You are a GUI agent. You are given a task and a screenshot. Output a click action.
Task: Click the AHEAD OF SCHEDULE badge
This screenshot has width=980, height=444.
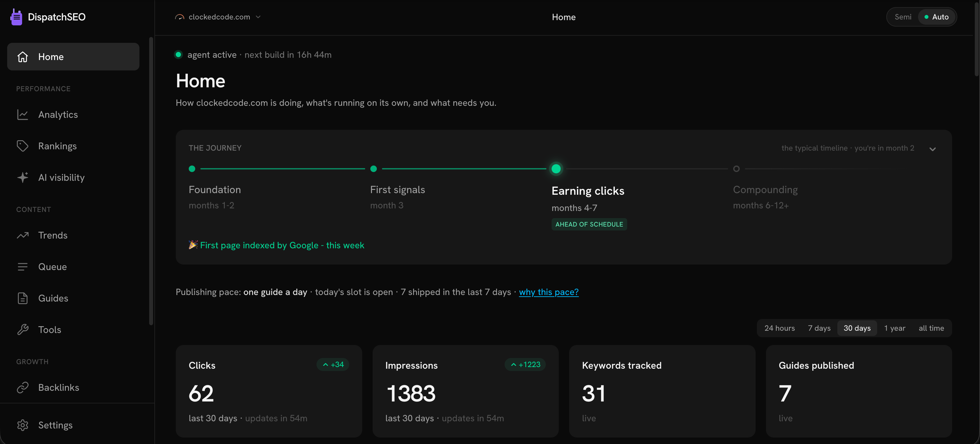tap(589, 224)
